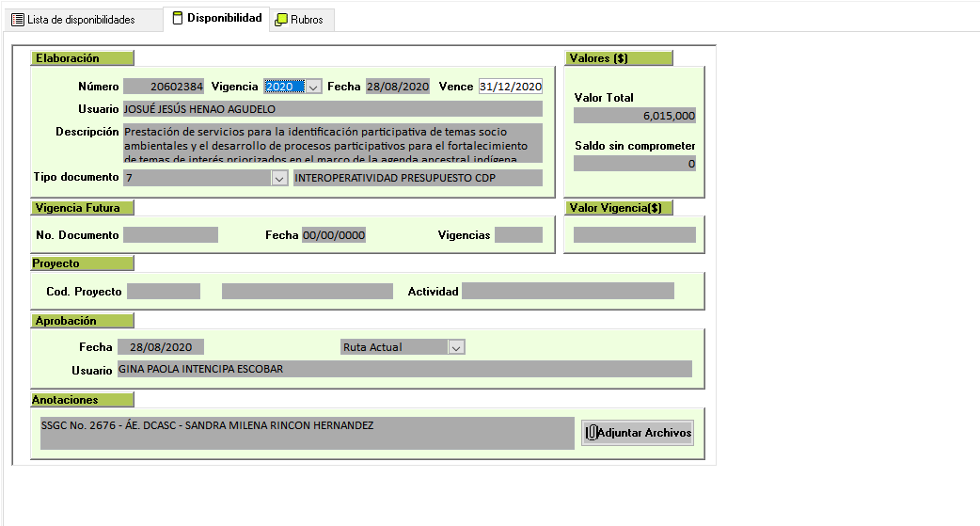The height and width of the screenshot is (526, 980).
Task: Click the Valor Total field
Action: (635, 116)
